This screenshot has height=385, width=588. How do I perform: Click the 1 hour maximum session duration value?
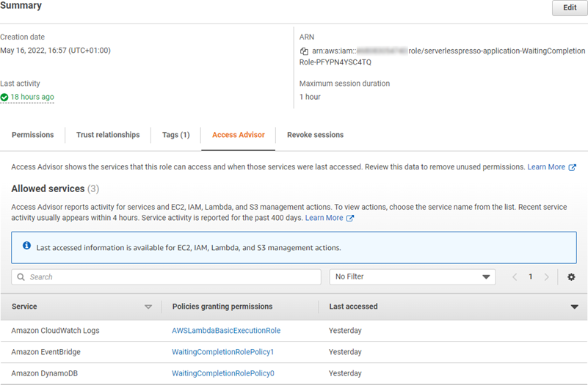[310, 97]
